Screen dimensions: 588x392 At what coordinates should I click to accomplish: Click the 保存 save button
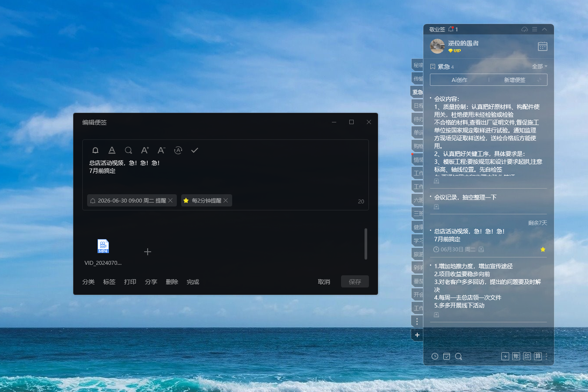(x=355, y=282)
